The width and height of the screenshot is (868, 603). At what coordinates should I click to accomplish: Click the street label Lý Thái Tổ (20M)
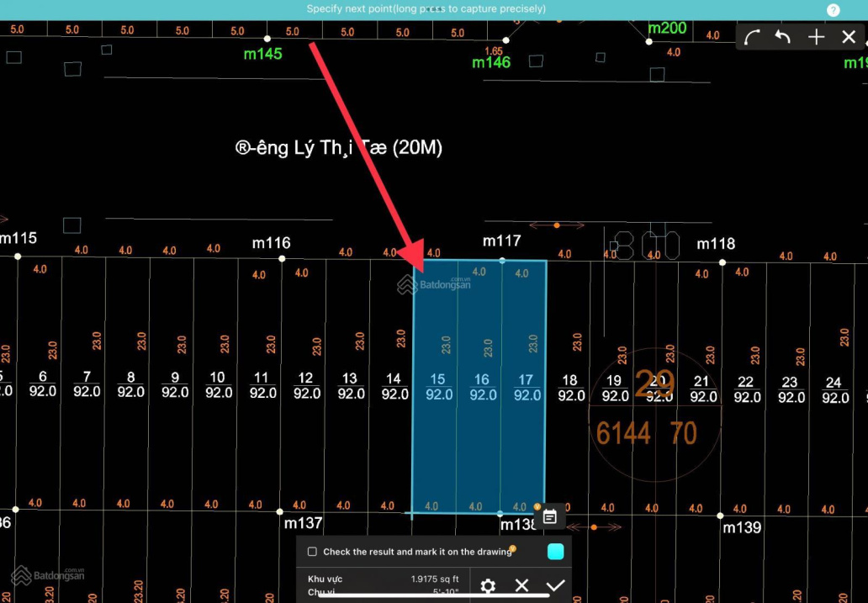click(x=338, y=148)
